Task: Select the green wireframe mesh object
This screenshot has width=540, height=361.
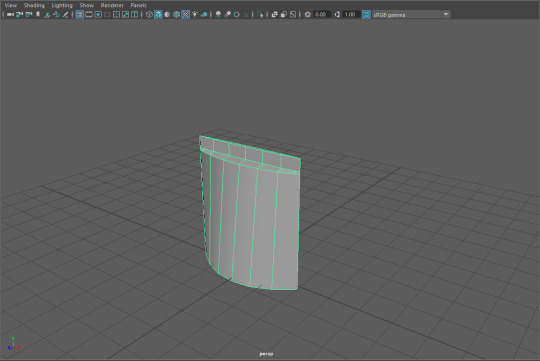Action: pyautogui.click(x=250, y=215)
